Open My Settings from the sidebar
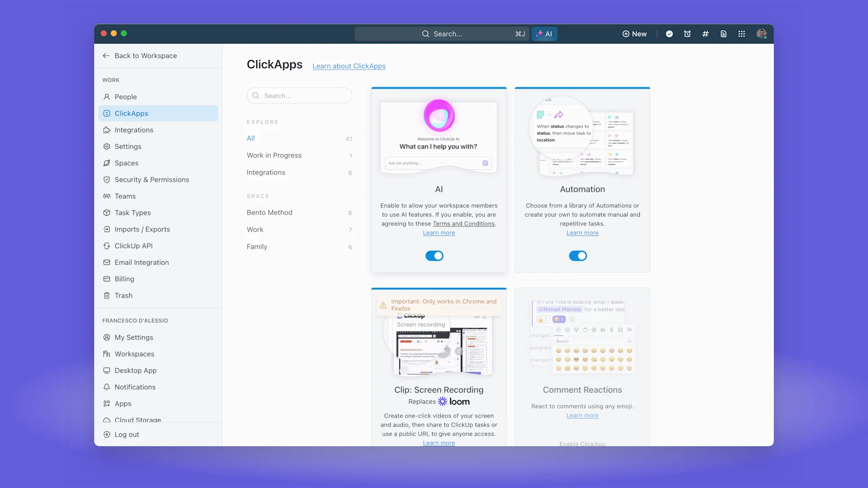 pos(134,337)
